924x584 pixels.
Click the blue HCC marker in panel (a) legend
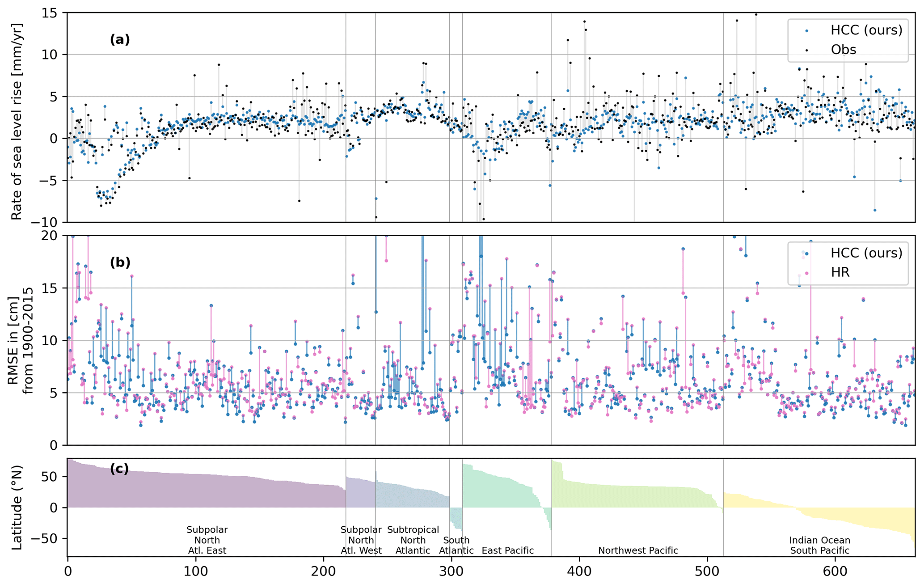806,31
